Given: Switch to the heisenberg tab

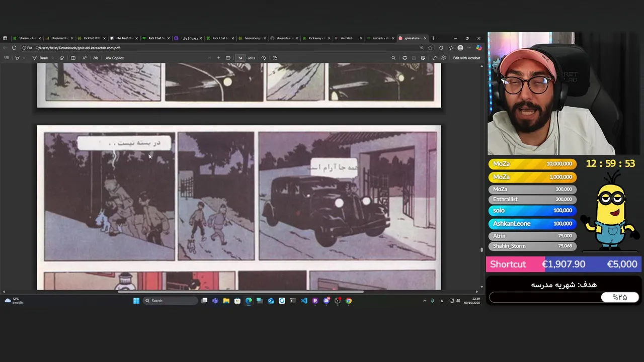Looking at the screenshot, I should point(252,38).
